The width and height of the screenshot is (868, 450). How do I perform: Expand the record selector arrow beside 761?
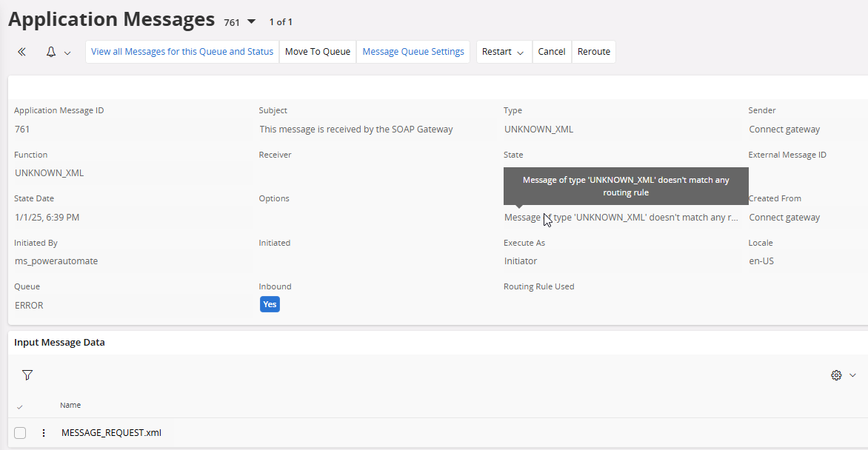pyautogui.click(x=251, y=22)
